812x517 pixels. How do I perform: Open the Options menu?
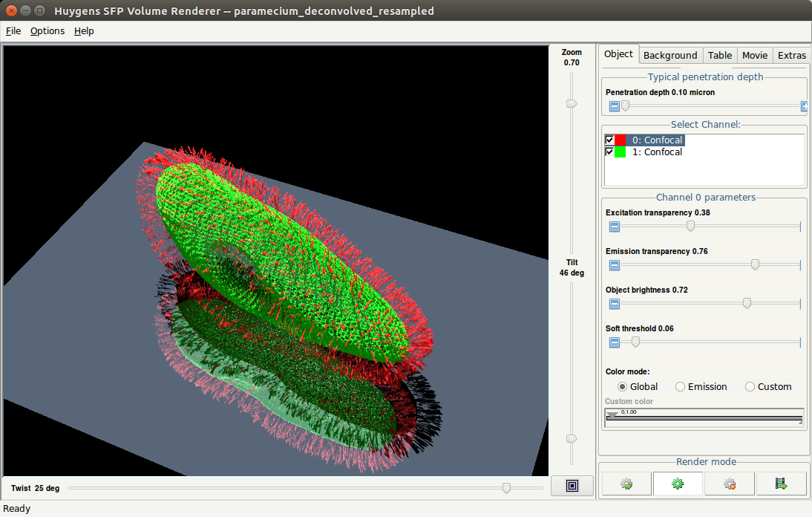[48, 30]
